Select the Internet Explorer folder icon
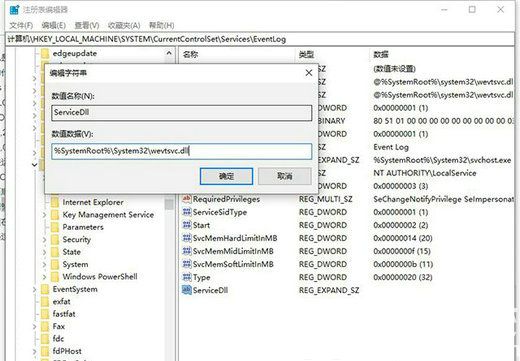 point(55,202)
